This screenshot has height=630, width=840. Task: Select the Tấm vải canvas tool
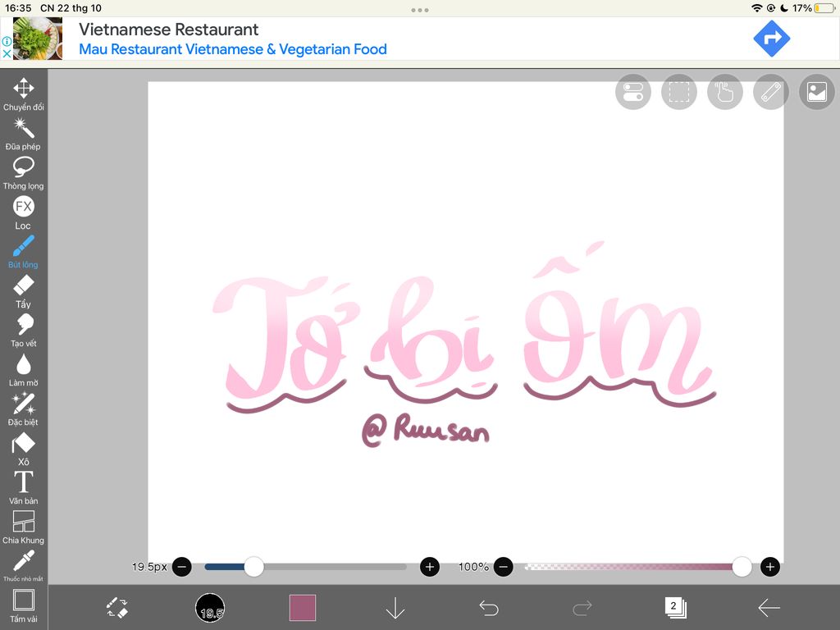pos(24,605)
